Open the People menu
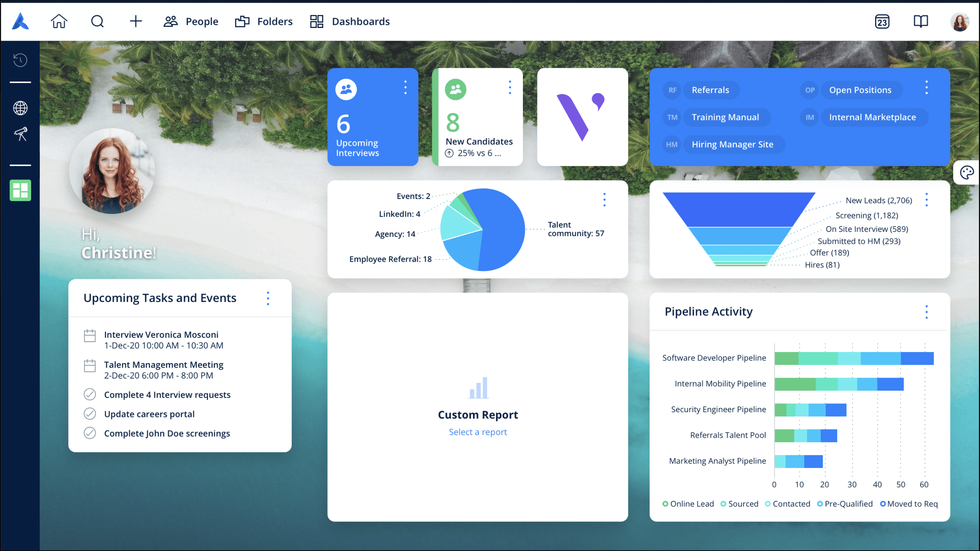980x551 pixels. pyautogui.click(x=191, y=21)
